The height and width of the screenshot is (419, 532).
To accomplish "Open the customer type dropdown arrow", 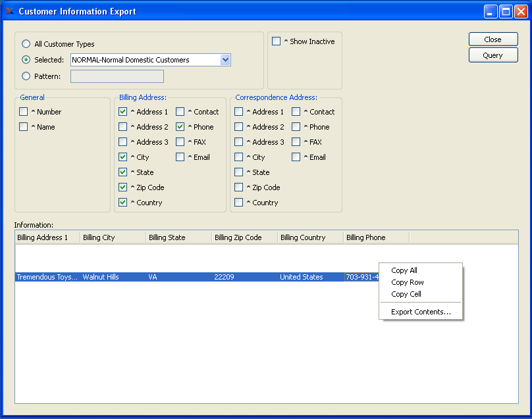I will coord(225,60).
